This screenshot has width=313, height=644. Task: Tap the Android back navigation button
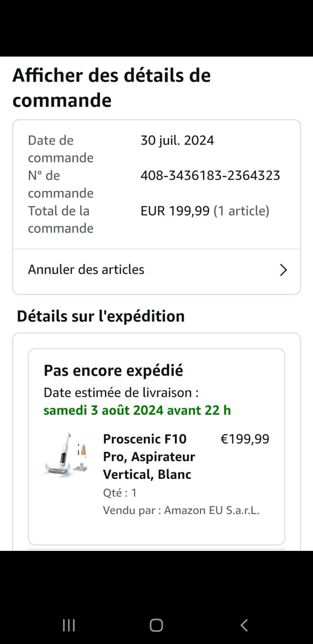[244, 625]
